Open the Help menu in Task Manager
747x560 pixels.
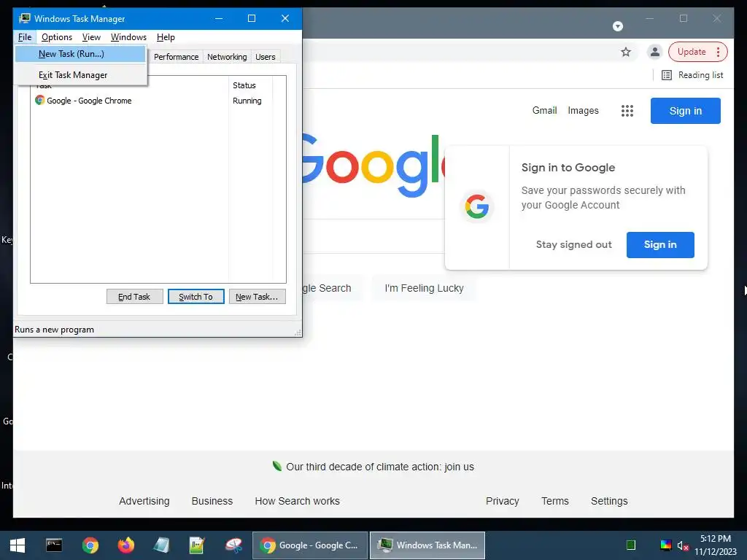pyautogui.click(x=166, y=37)
